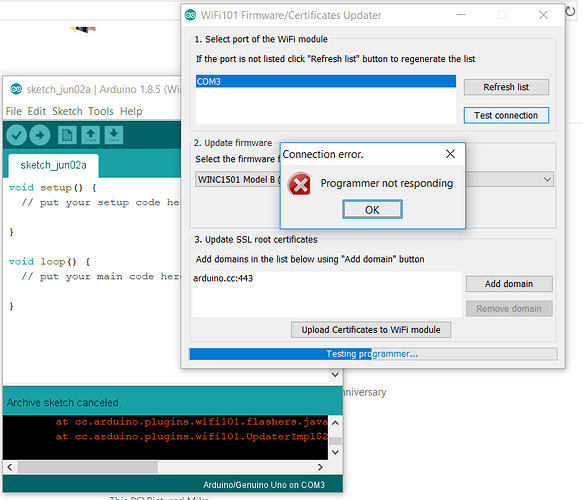Select COM3 in the port list
Image resolution: width=583 pixels, height=500 pixels.
[x=326, y=81]
